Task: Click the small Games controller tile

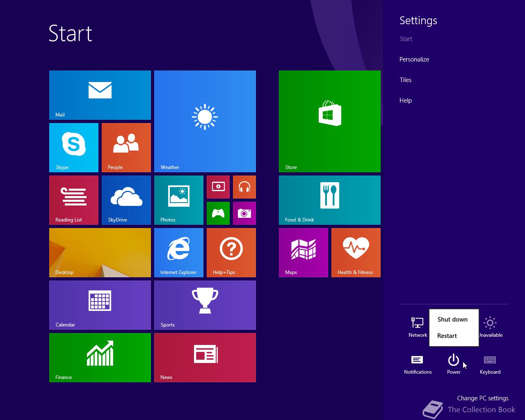Action: pos(218,213)
